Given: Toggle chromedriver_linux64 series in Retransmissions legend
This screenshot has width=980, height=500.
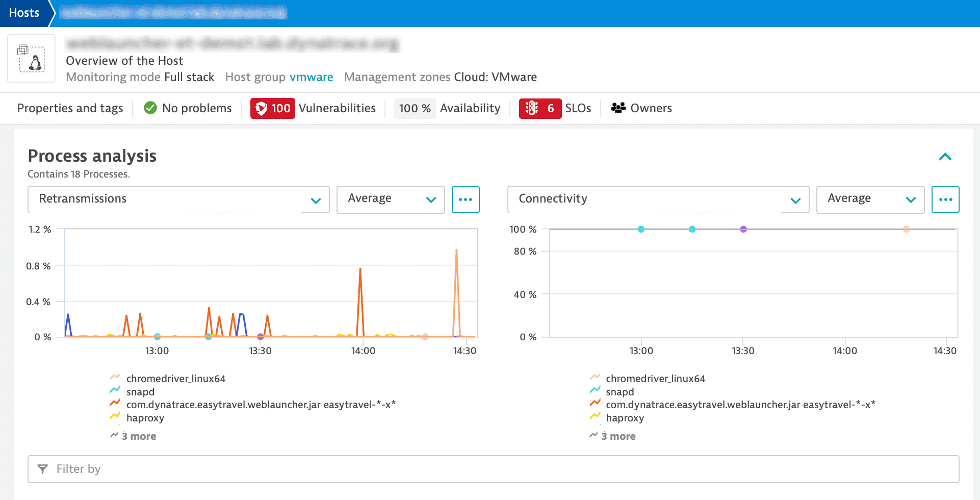Looking at the screenshot, I should click(x=175, y=379).
